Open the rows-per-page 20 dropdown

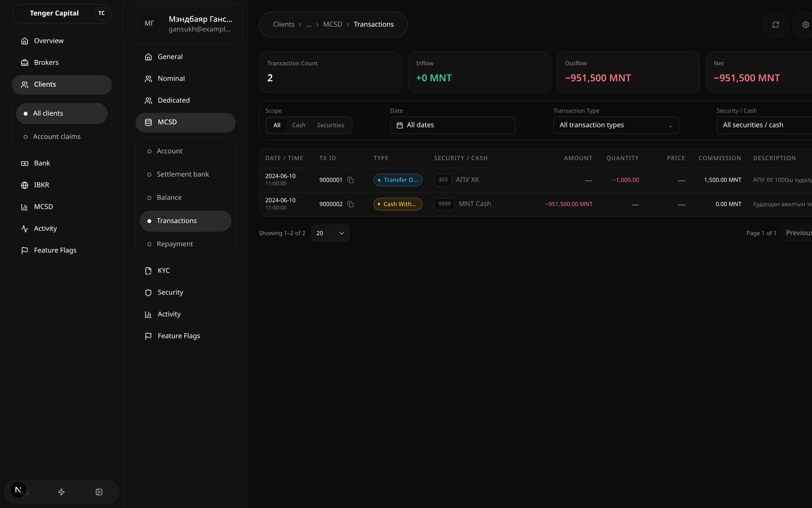[331, 233]
